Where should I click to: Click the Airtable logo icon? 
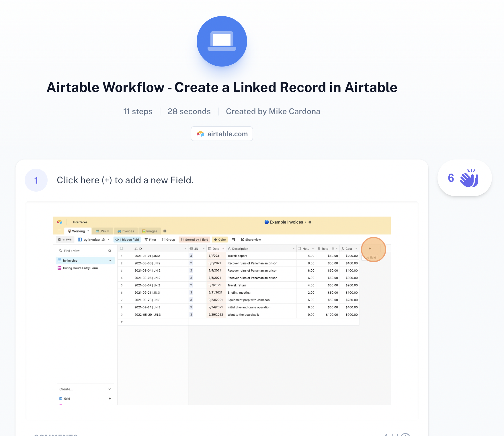point(60,222)
